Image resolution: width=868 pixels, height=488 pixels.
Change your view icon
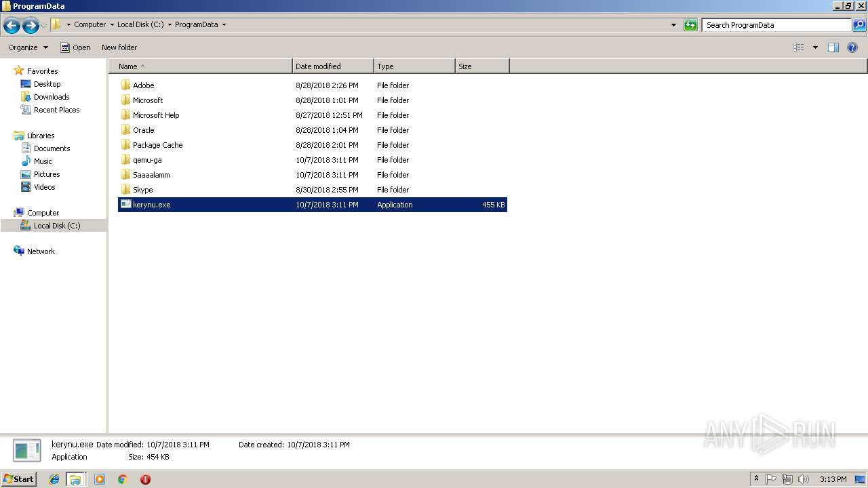[799, 47]
